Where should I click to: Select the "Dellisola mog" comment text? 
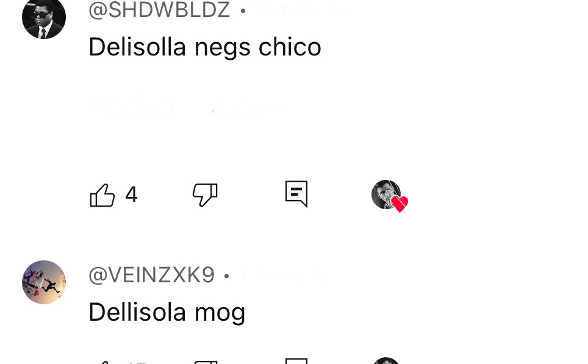click(x=167, y=312)
